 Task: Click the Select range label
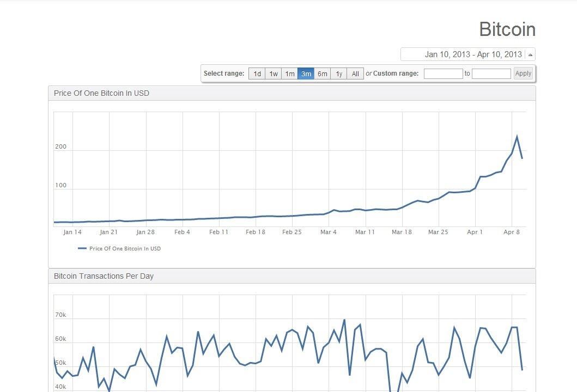point(223,73)
